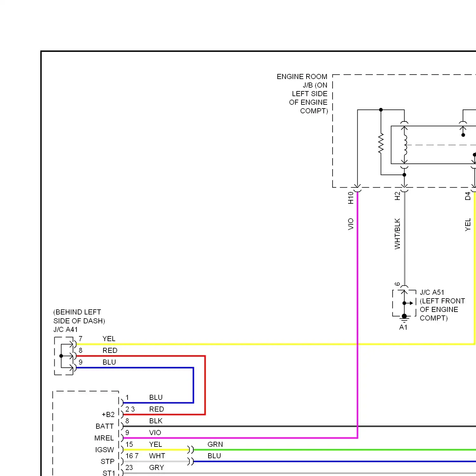
Task: Click the A1 ground label
Action: click(x=403, y=327)
